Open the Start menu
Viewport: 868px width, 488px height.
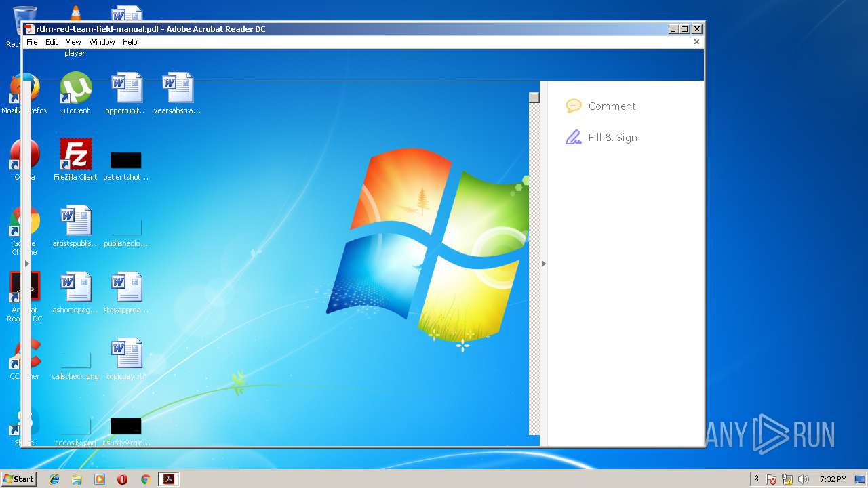[x=18, y=479]
